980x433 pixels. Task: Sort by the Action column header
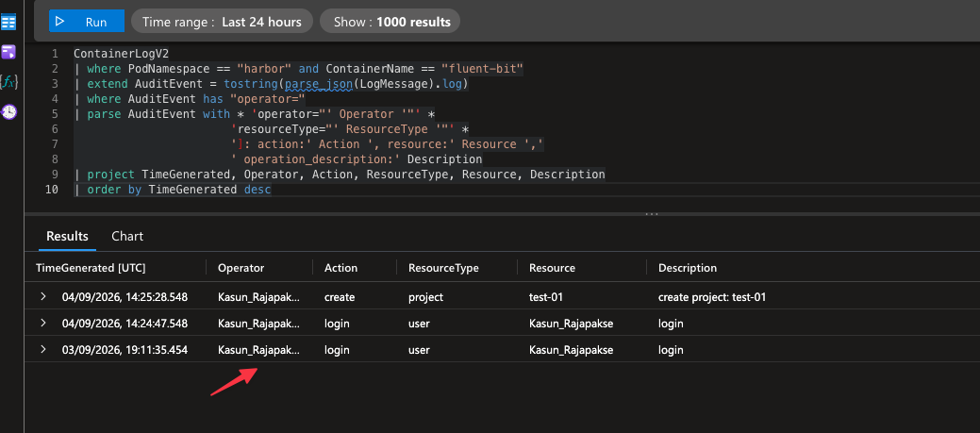pyautogui.click(x=341, y=267)
